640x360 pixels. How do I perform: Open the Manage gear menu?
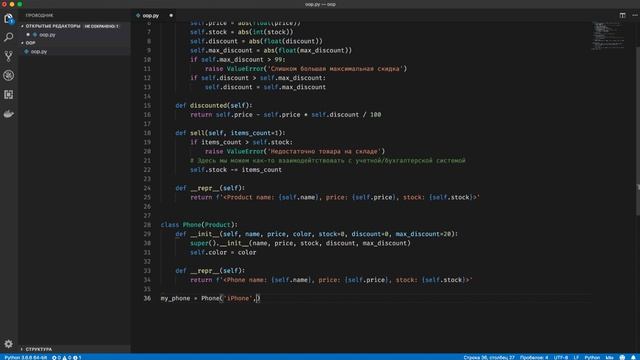[9, 344]
